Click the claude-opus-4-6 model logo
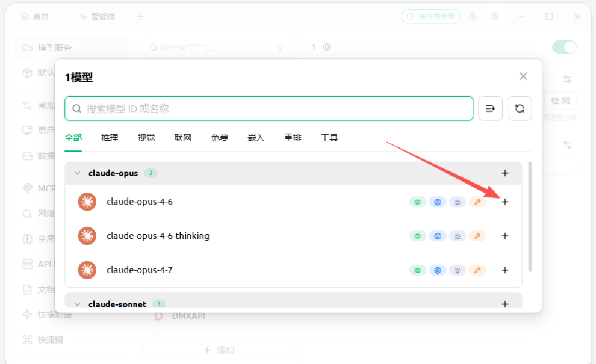The width and height of the screenshot is (596, 364). click(x=87, y=202)
